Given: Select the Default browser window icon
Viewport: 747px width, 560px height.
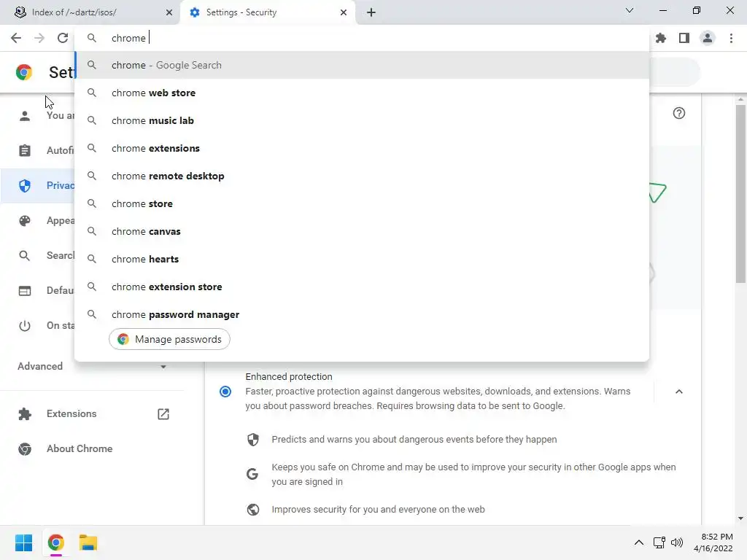Looking at the screenshot, I should click(x=25, y=290).
